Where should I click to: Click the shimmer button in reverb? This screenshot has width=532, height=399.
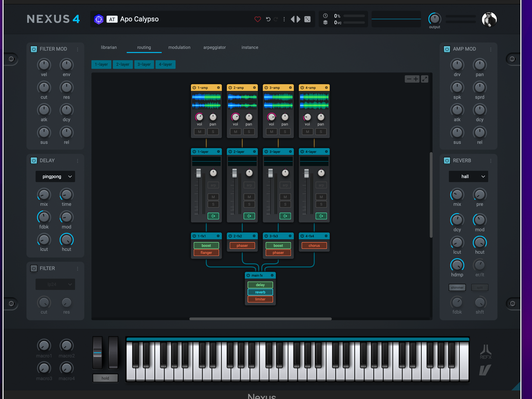457,288
